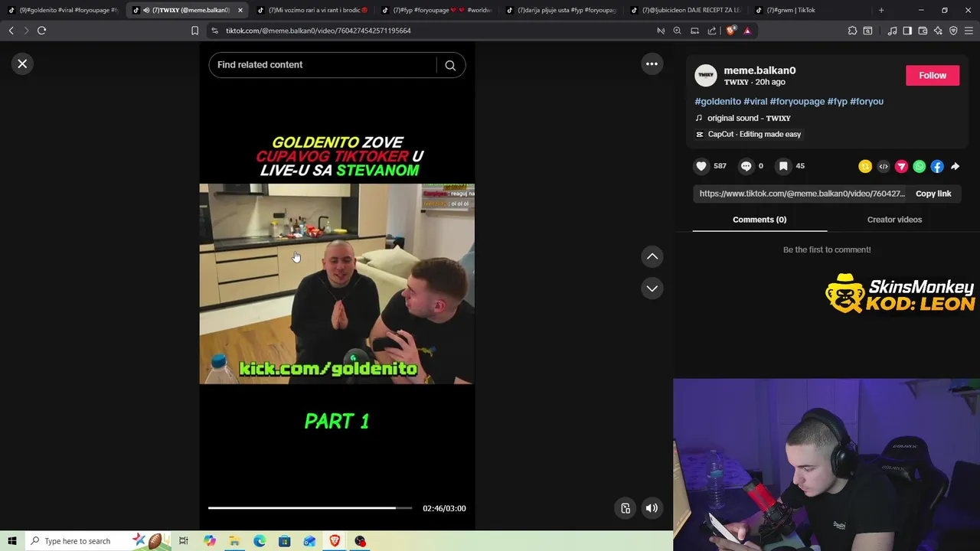Open the Brave VPN shield icon
980x551 pixels.
(953, 31)
